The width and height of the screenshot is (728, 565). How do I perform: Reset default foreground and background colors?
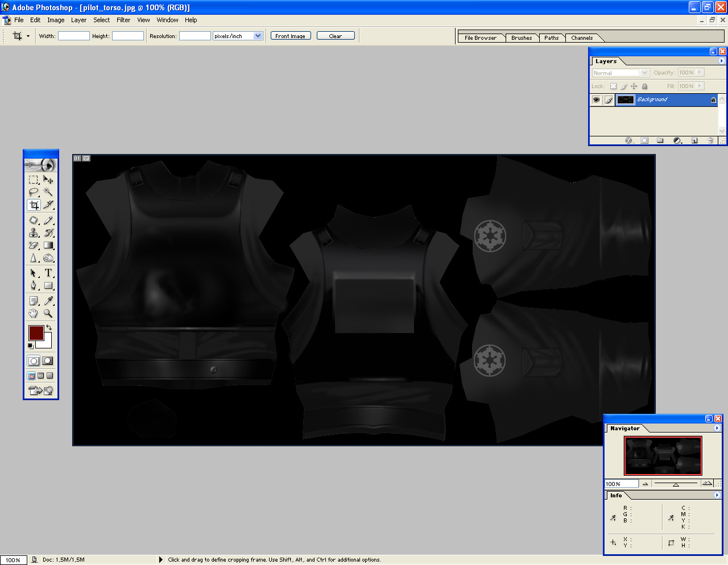tap(31, 346)
